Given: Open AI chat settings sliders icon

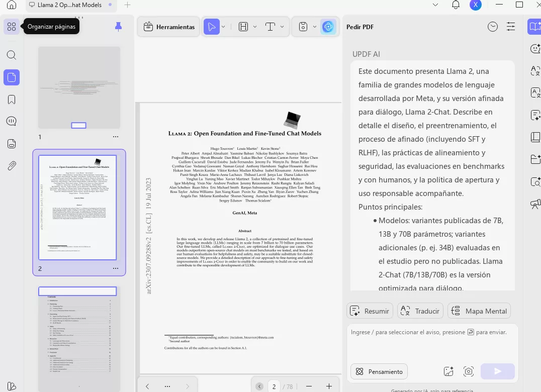Looking at the screenshot, I should [511, 27].
